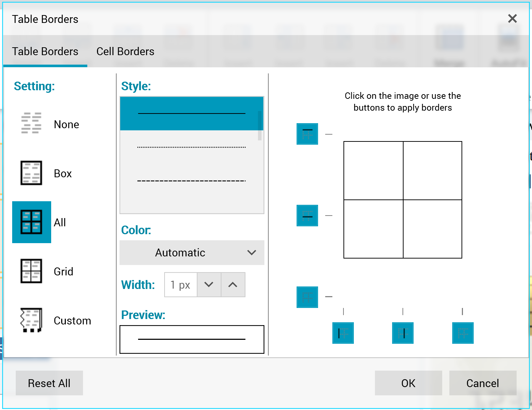
Task: Toggle the left border button
Action: pos(343,333)
